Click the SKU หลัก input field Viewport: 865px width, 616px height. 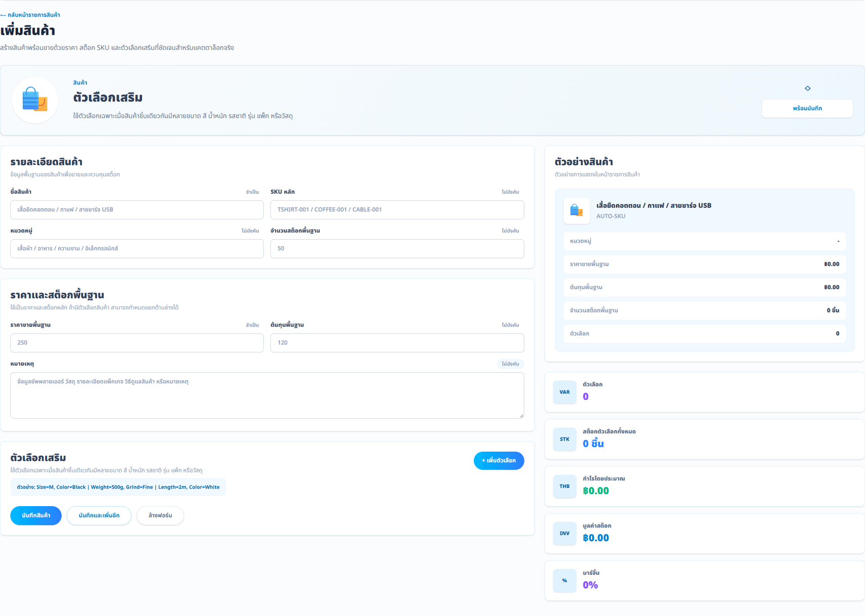[397, 210]
